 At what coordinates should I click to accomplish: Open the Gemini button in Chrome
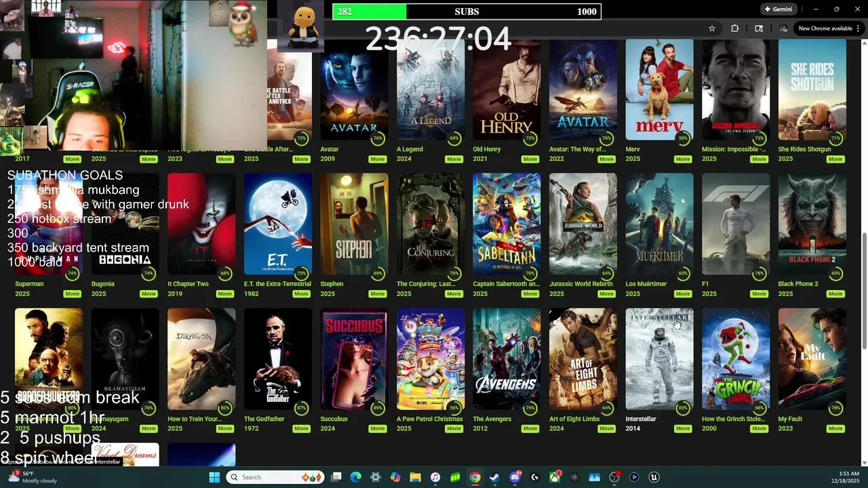click(778, 9)
